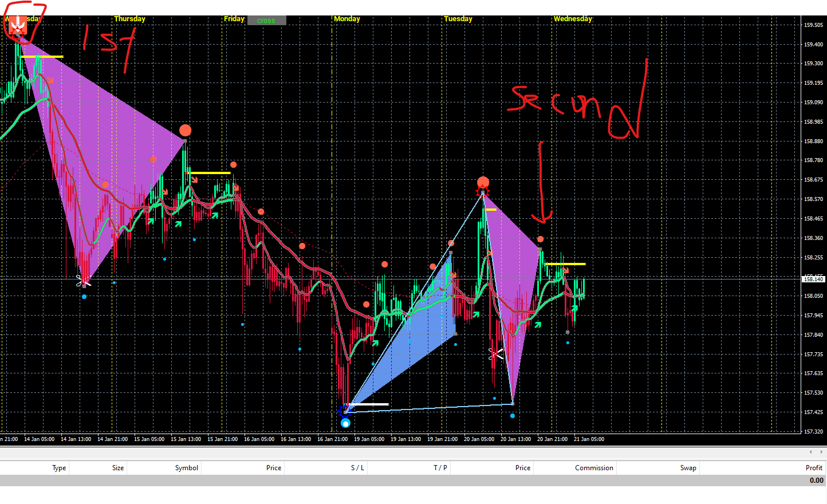The height and width of the screenshot is (504, 827).
Task: Click the '19 Jan 21:00' time label
Action: tap(443, 439)
